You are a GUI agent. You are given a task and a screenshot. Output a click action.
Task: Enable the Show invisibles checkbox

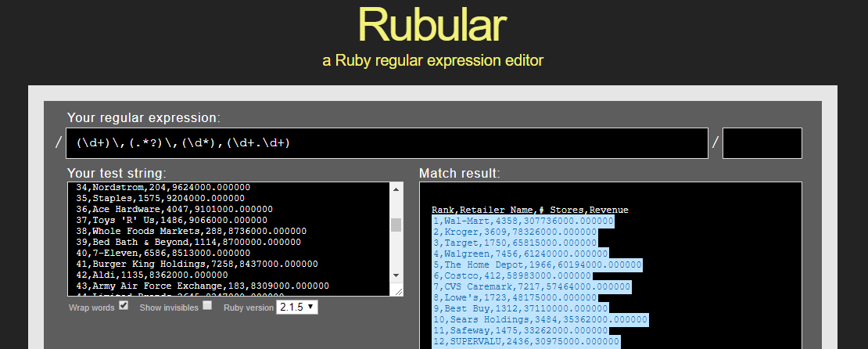tap(207, 305)
